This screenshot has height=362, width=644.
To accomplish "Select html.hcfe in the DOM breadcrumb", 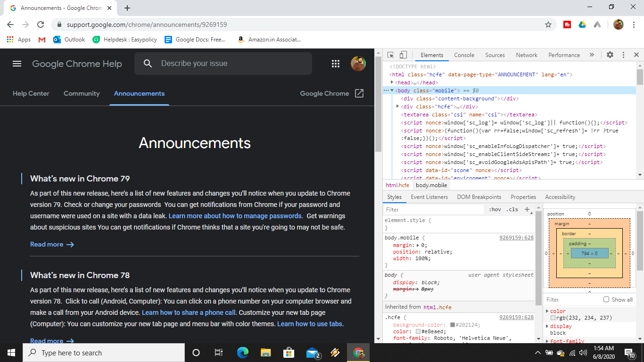I will (397, 185).
